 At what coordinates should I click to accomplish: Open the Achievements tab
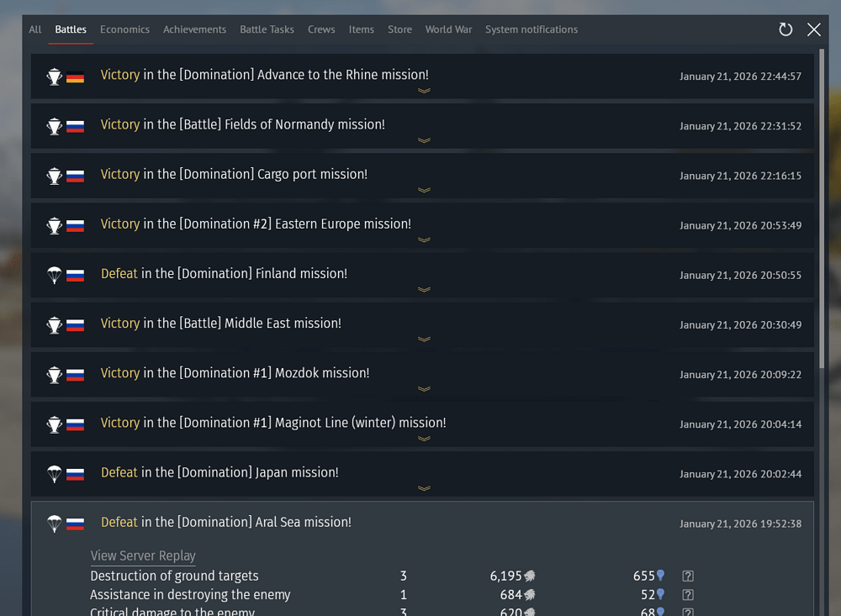(x=194, y=29)
